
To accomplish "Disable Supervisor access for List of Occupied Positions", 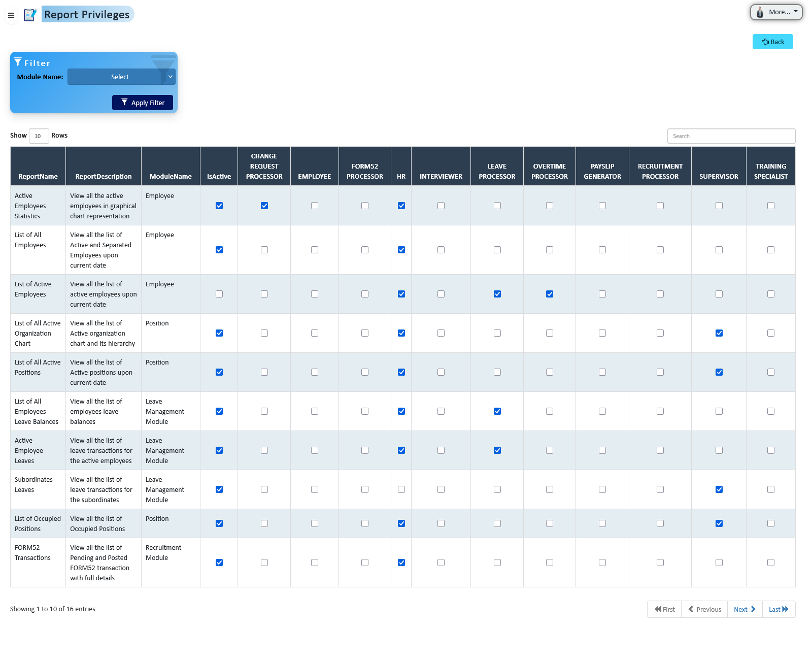I will [719, 523].
